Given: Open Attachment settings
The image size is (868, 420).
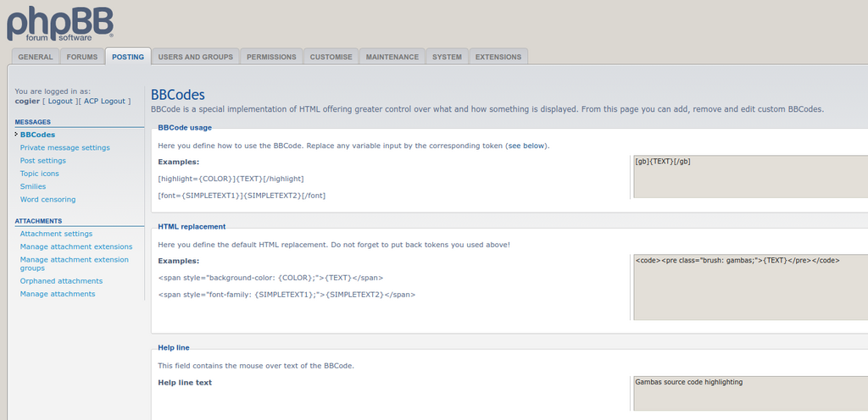Looking at the screenshot, I should pos(56,234).
